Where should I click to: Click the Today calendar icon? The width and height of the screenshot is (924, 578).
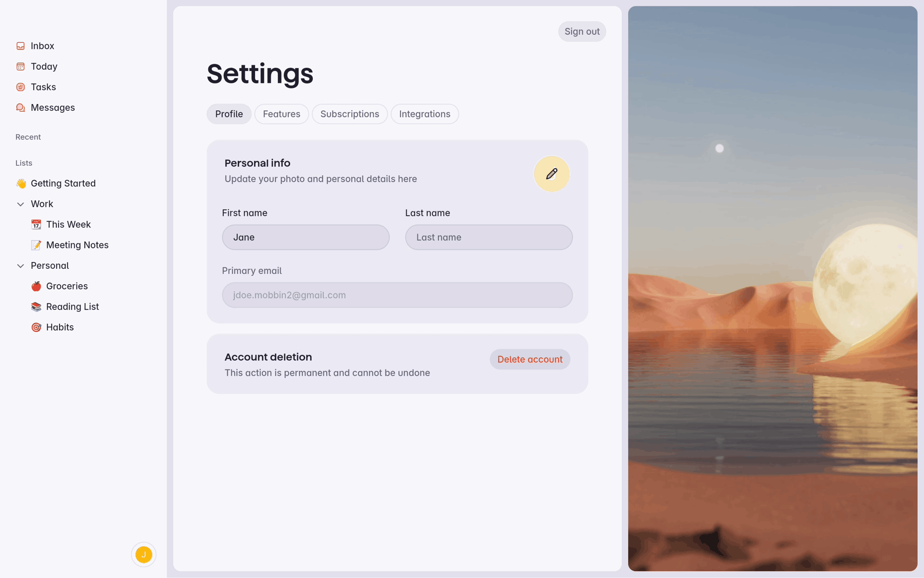(x=20, y=66)
